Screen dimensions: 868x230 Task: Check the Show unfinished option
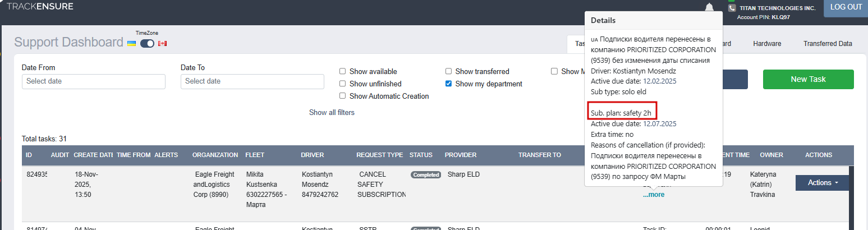pyautogui.click(x=342, y=84)
